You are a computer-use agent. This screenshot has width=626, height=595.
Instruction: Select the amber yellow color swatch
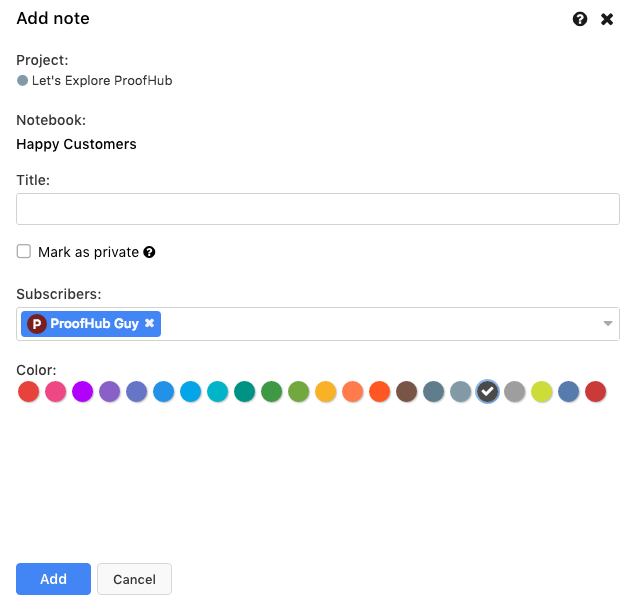(326, 391)
